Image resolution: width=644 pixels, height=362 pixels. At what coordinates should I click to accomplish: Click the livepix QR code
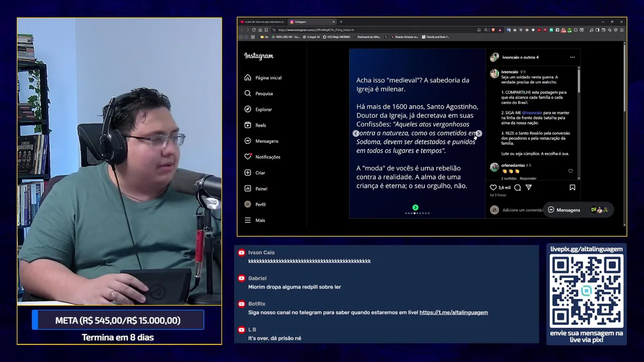586,291
